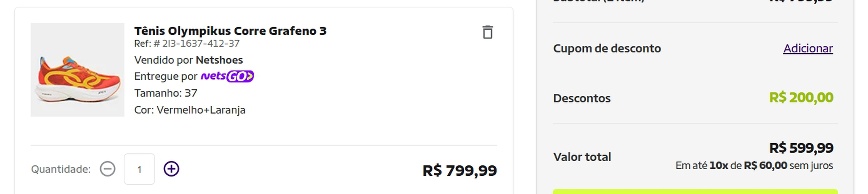Click Adicionar to add a discount coupon
The width and height of the screenshot is (868, 194).
tap(808, 48)
